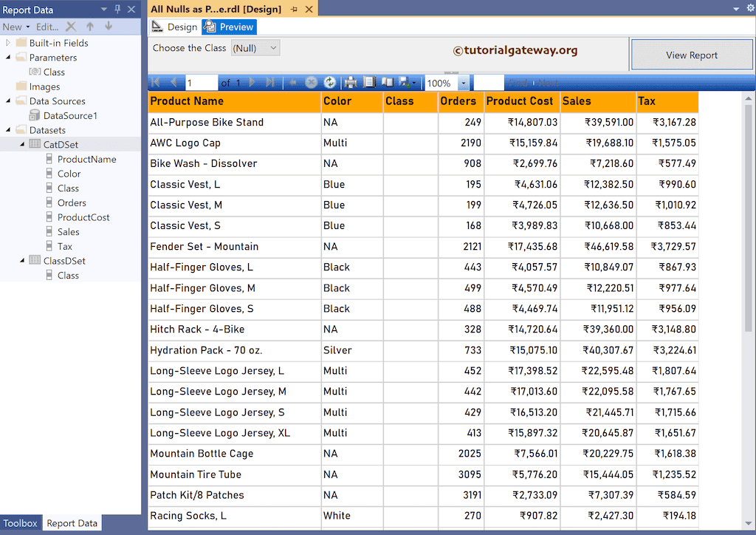Click the Print icon in report toolbar
Viewport: 756px width, 535px height.
[351, 83]
